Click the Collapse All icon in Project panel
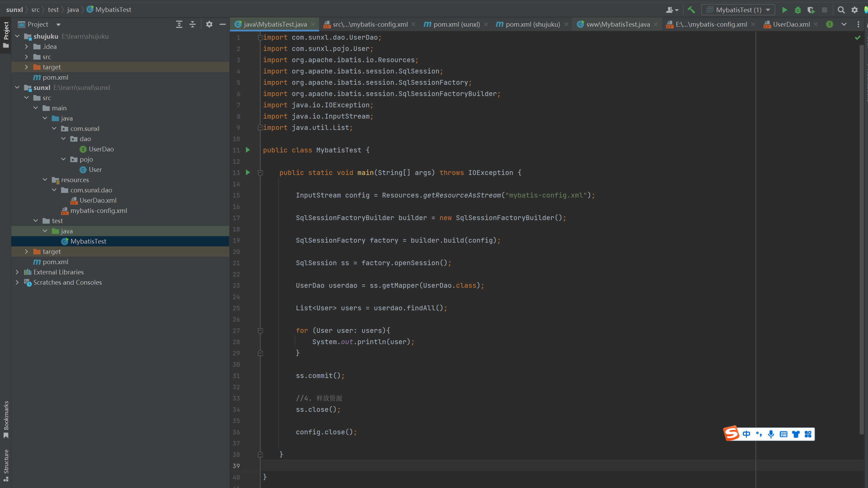 (193, 24)
